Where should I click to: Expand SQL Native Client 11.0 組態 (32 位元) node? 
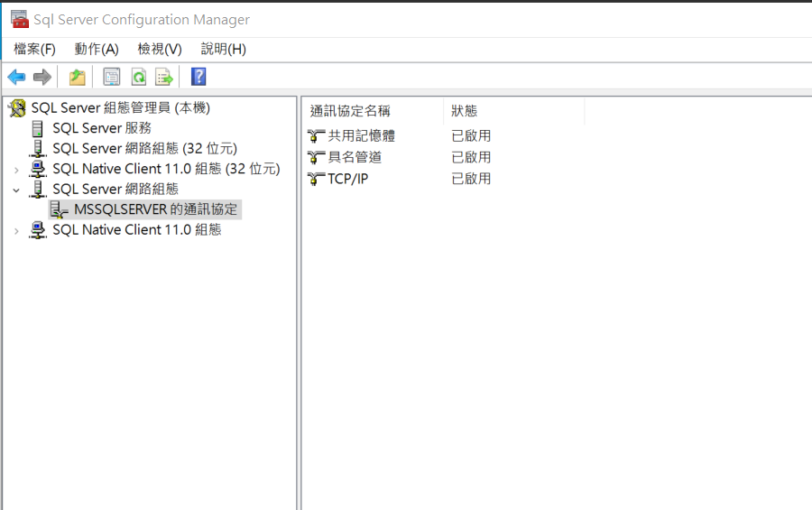point(16,170)
